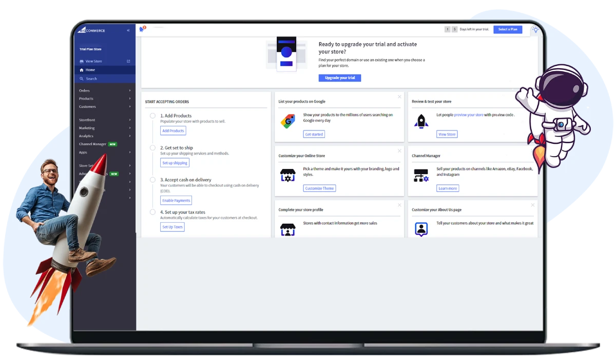
Task: Collapse the sidebar with the double chevron
Action: 128,30
